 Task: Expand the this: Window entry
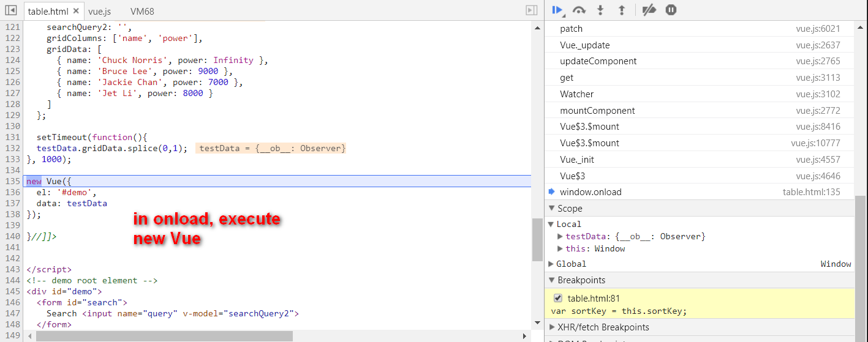click(x=560, y=248)
